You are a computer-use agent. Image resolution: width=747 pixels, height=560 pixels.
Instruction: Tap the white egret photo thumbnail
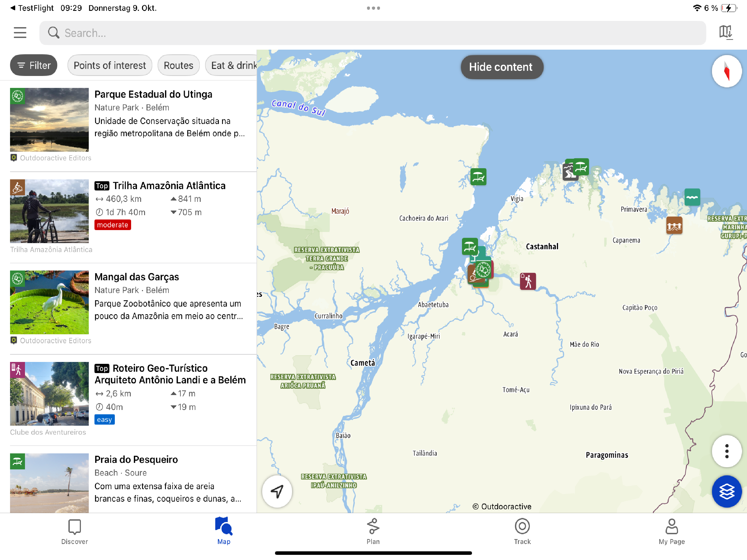(49, 302)
